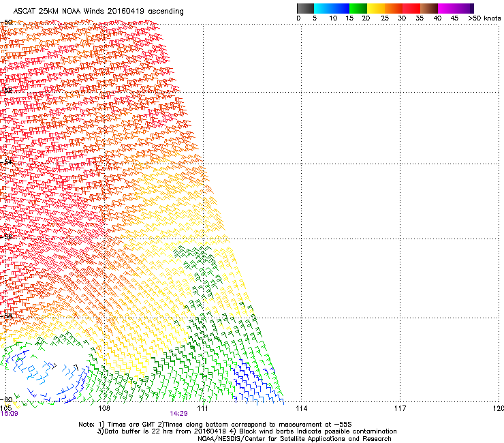Click the gray 0–5 knots color segment
This screenshot has height=443, width=504.
coord(305,8)
